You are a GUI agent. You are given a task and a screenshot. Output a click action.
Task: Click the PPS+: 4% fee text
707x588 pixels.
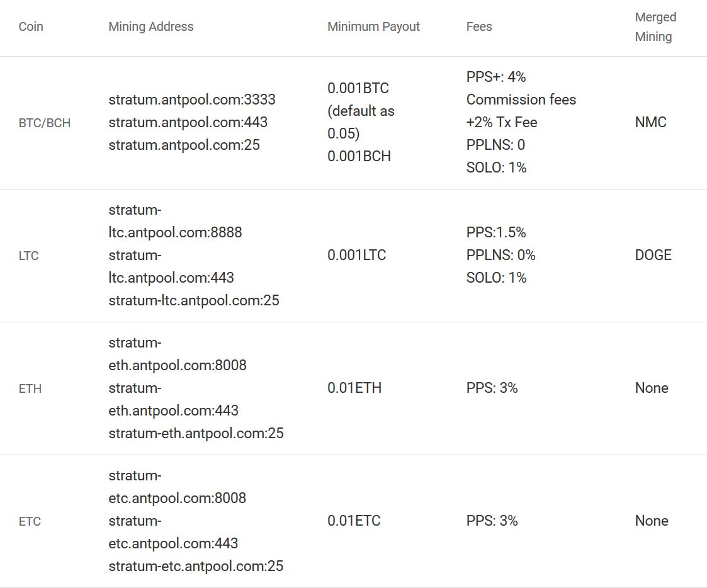click(496, 77)
